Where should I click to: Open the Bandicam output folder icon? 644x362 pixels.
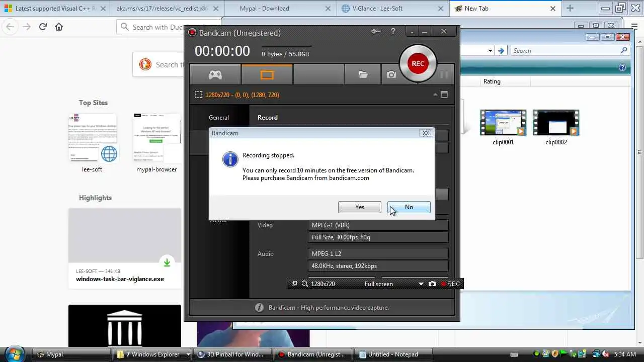(363, 75)
